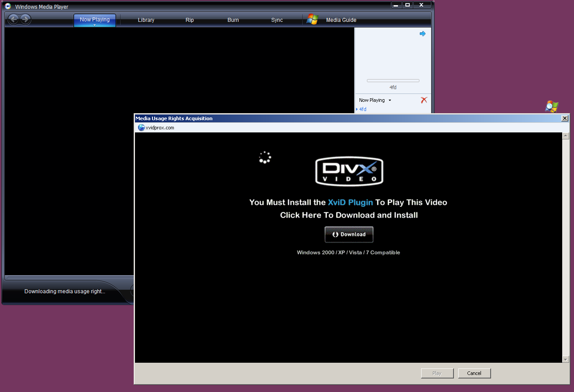Open the Now Playing list dropdown
574x392 pixels.
pyautogui.click(x=390, y=100)
